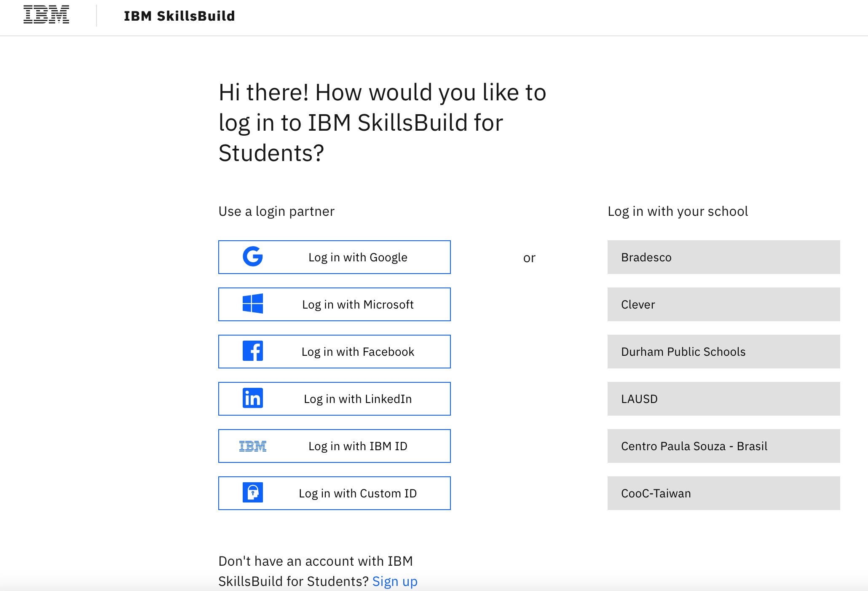Choose Log in with Facebook text

coord(358,352)
